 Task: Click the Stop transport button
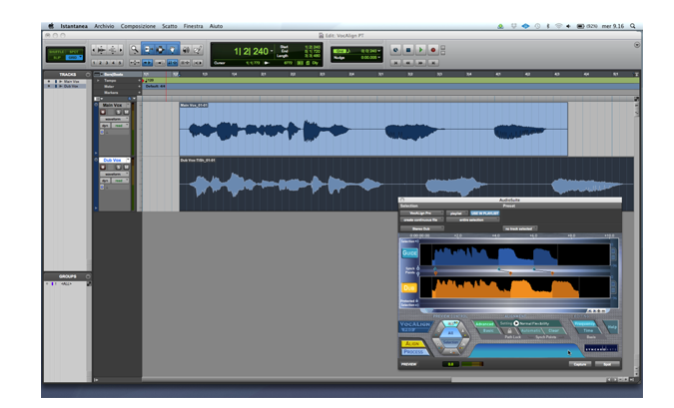pyautogui.click(x=408, y=50)
